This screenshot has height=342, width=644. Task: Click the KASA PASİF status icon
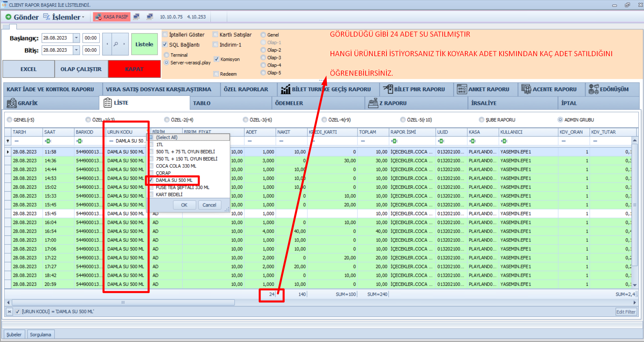click(x=98, y=17)
